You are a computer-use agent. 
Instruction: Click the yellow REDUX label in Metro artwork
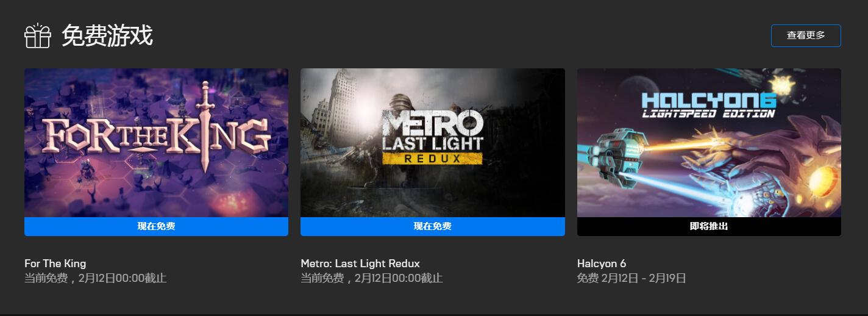coord(432,158)
